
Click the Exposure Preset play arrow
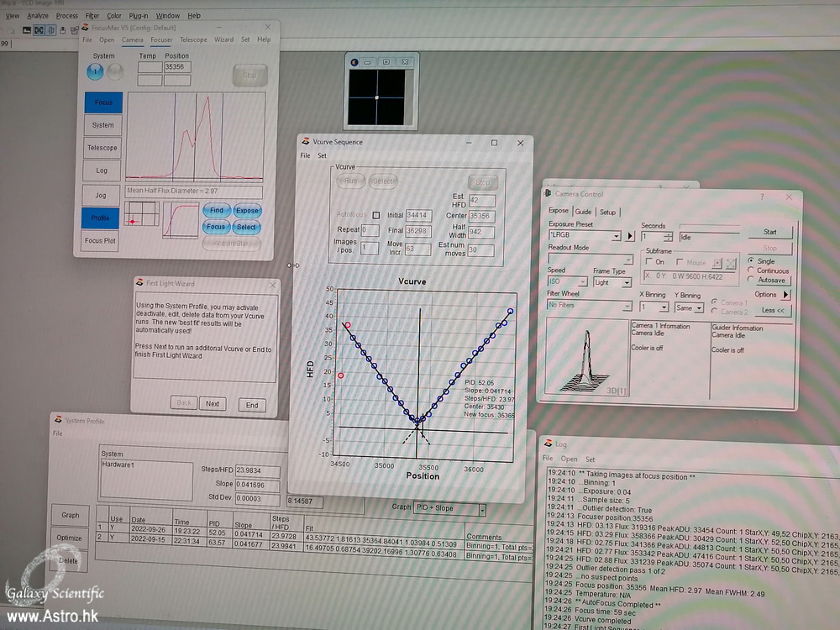click(630, 237)
